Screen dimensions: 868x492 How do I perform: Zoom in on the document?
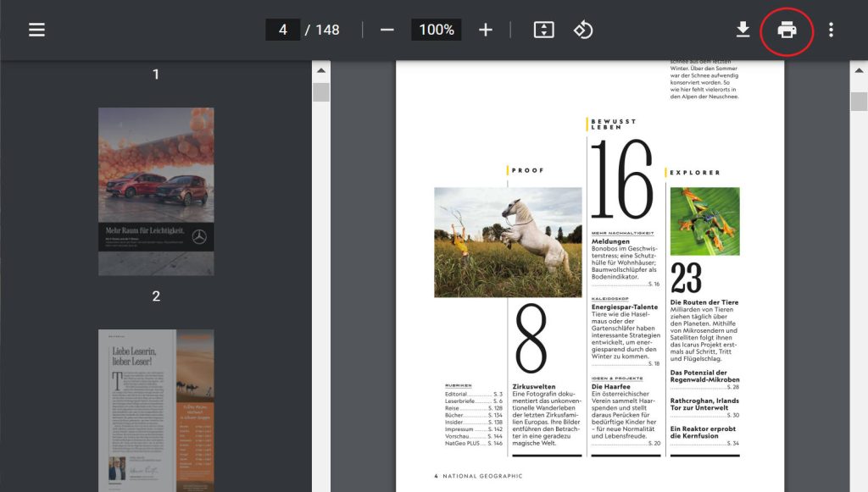485,29
